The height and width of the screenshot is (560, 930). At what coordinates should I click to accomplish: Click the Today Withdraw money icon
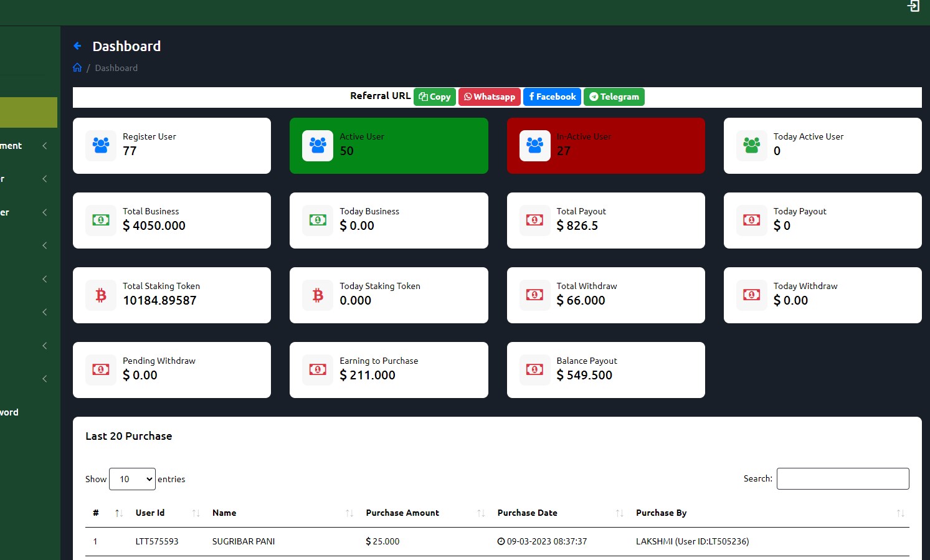click(x=752, y=295)
